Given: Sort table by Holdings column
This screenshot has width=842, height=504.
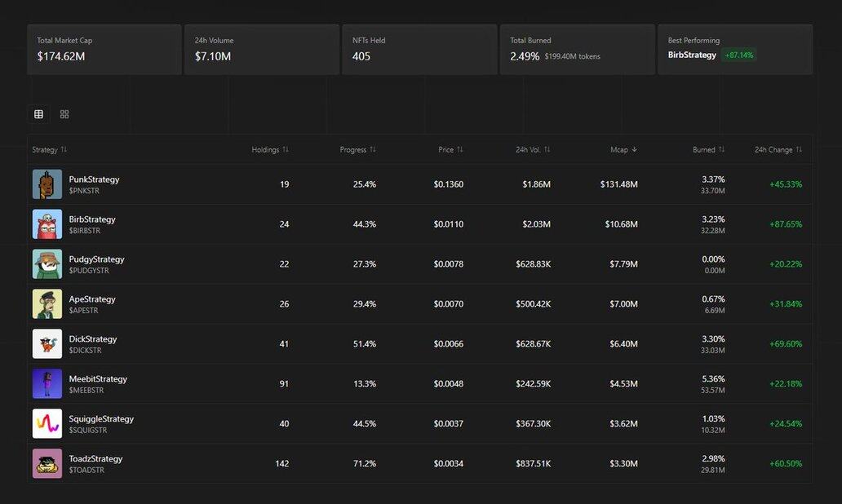Looking at the screenshot, I should tap(269, 150).
